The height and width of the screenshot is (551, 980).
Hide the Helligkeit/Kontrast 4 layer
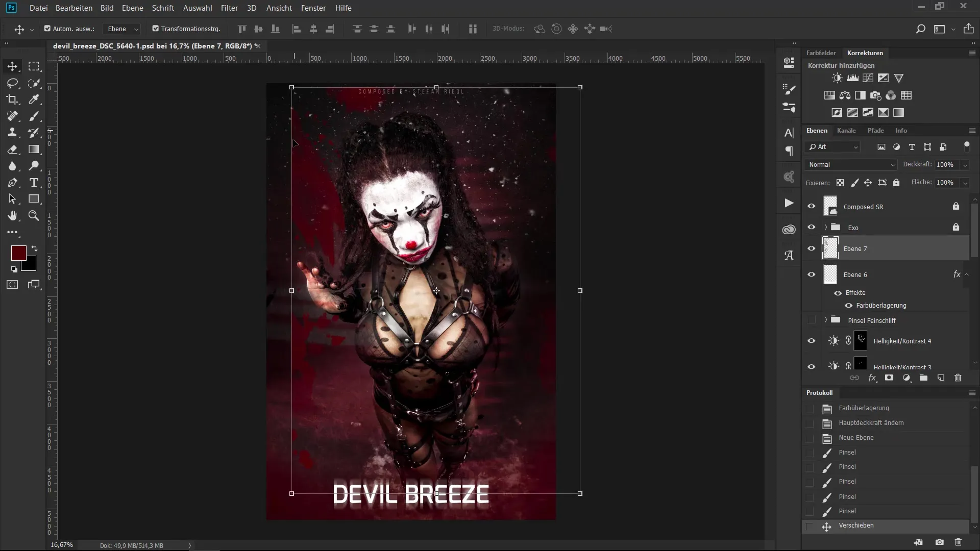pyautogui.click(x=811, y=341)
